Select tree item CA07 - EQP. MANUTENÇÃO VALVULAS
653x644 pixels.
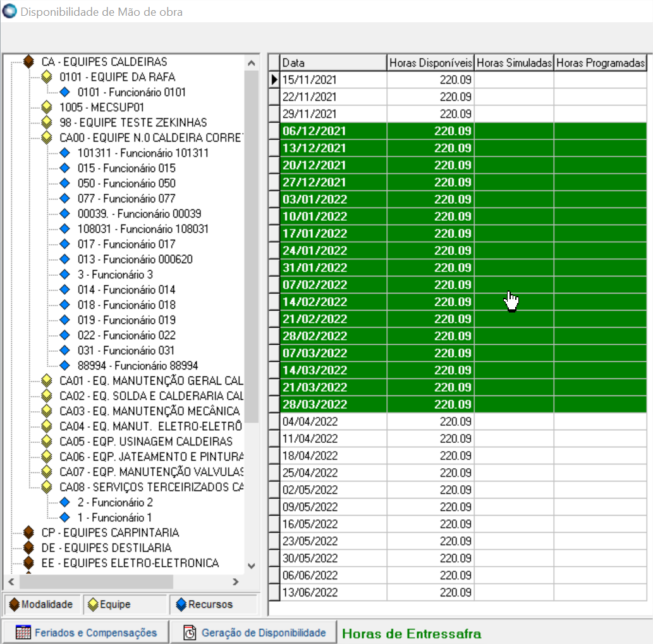[152, 472]
